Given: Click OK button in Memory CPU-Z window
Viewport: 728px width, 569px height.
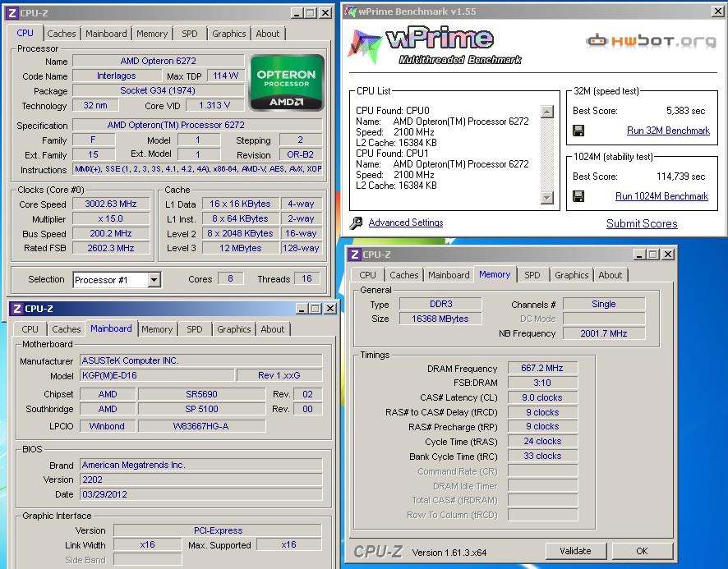Looking at the screenshot, I should click(642, 552).
